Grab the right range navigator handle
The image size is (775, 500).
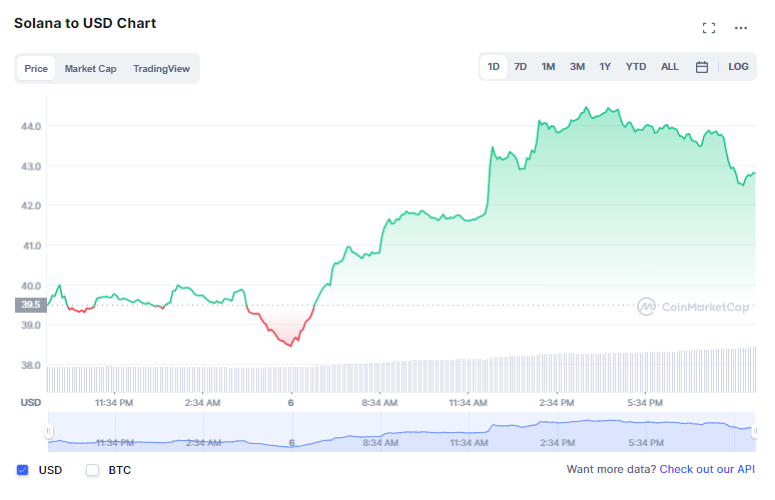[x=755, y=431]
